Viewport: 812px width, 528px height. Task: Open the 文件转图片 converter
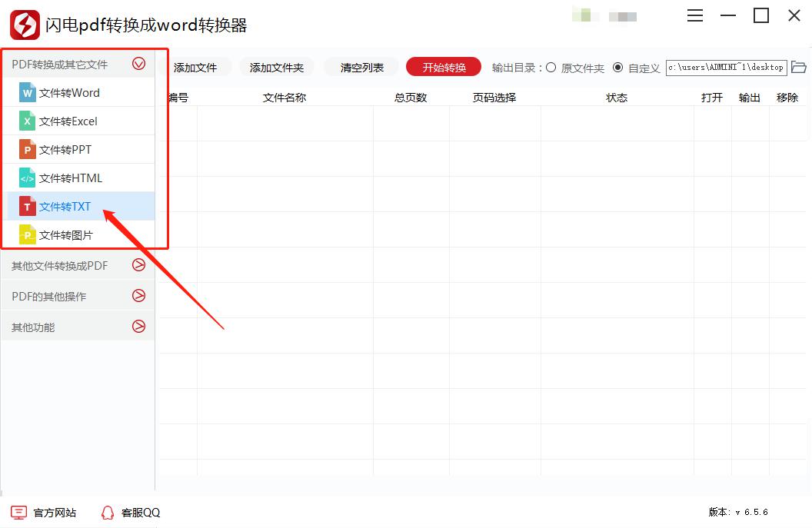tap(65, 234)
